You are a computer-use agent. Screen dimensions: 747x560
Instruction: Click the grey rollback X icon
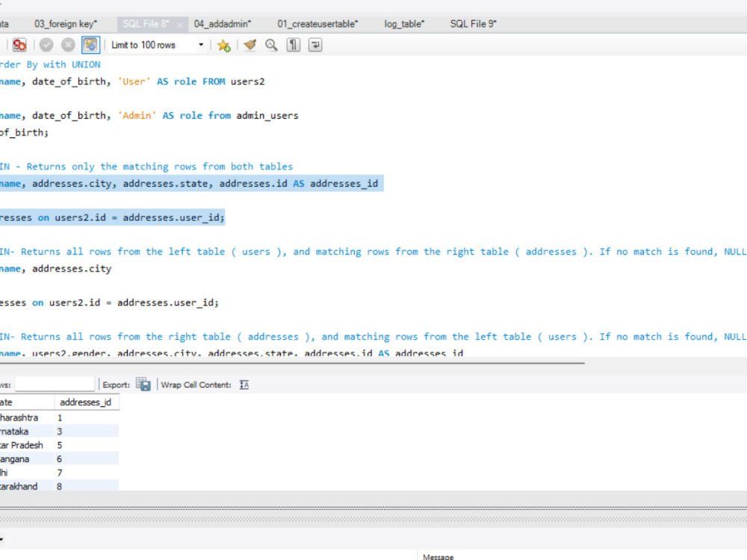coord(68,46)
